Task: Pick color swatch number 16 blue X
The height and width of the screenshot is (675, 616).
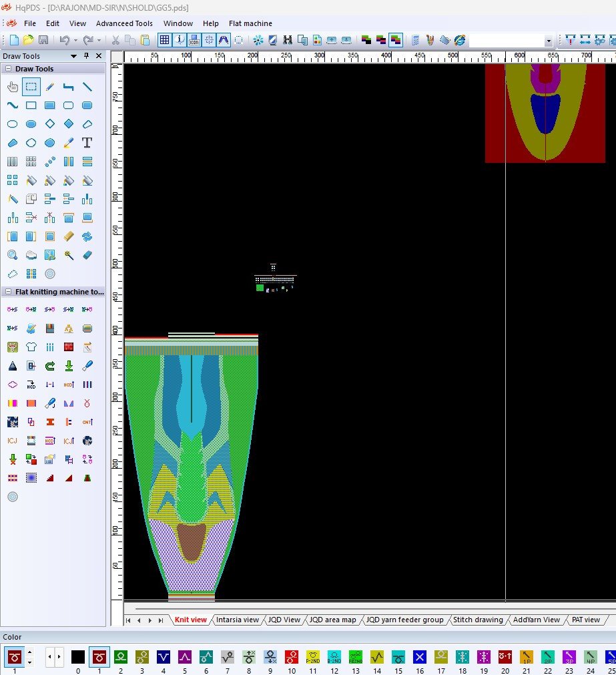Action: pyautogui.click(x=419, y=657)
